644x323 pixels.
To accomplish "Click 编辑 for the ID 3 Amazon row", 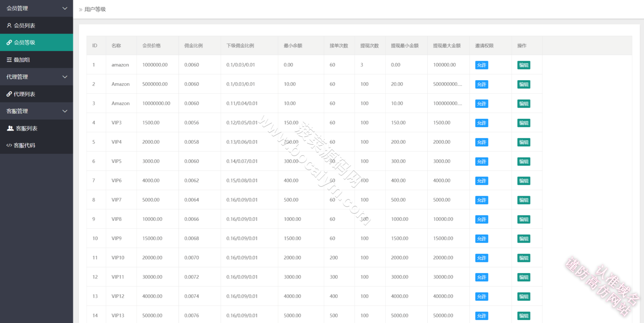I will 524,104.
